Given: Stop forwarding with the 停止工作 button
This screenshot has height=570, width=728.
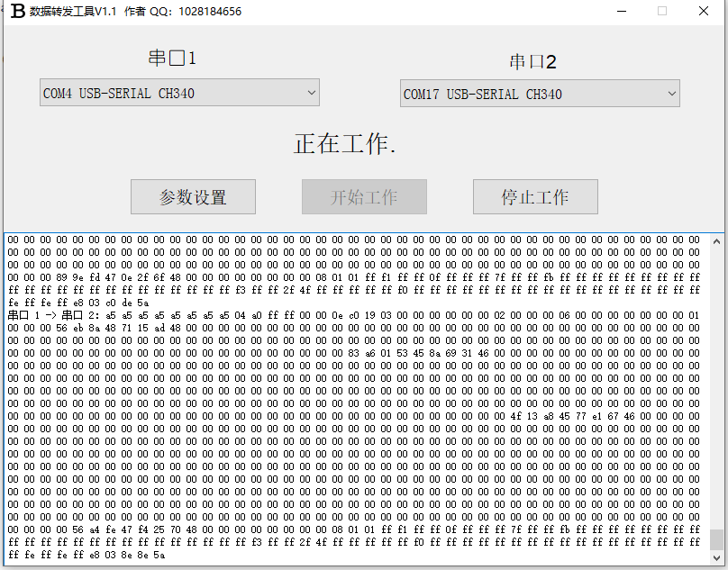Looking at the screenshot, I should tap(535, 196).
